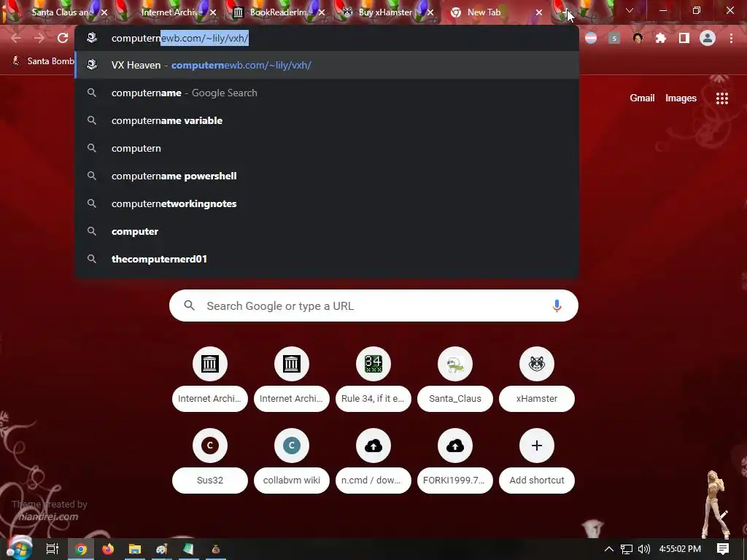
Task: Select the 'computer' suggestion
Action: click(328, 231)
